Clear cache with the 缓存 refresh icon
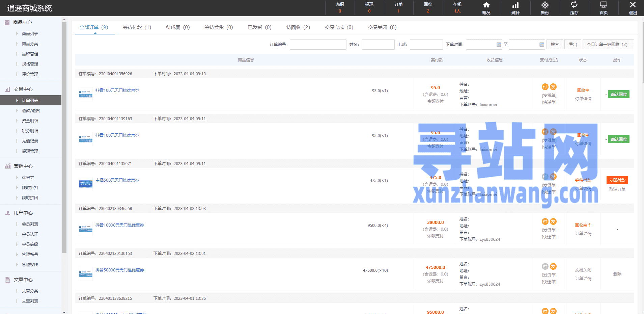644x314 pixels. 574,5
